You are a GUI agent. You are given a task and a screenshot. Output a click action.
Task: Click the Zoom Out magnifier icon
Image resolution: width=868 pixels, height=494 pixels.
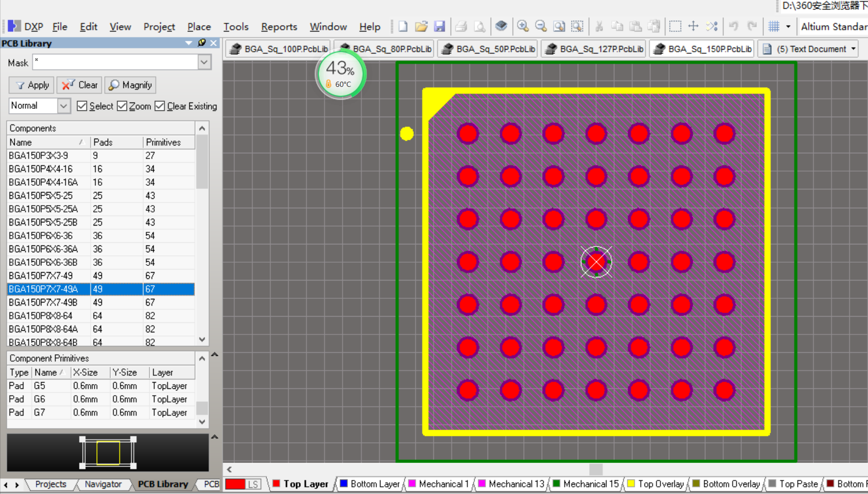coord(541,26)
